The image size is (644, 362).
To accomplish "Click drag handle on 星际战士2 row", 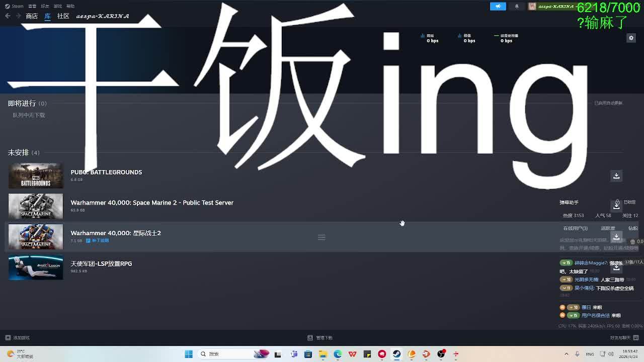I will (321, 237).
